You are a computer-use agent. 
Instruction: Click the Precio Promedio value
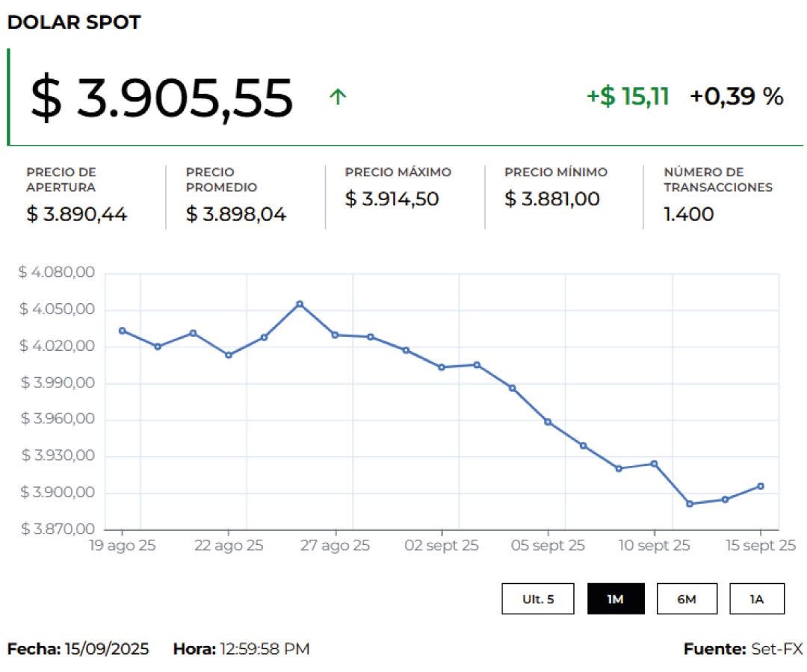(x=236, y=214)
